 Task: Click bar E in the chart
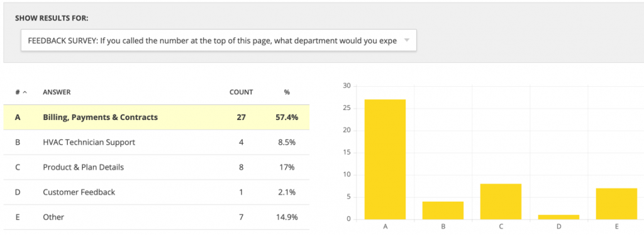(x=616, y=204)
